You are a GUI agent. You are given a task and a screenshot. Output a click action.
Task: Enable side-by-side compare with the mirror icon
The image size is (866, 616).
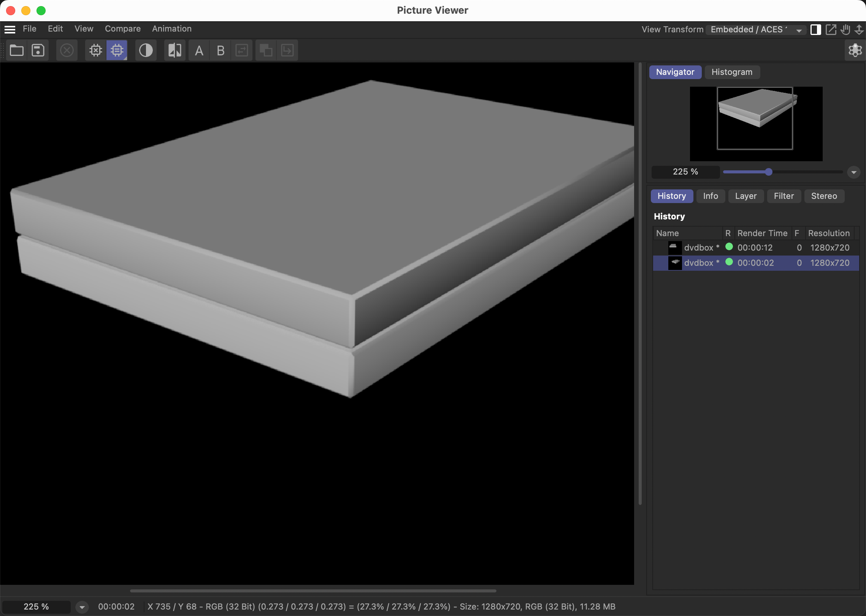(x=174, y=50)
